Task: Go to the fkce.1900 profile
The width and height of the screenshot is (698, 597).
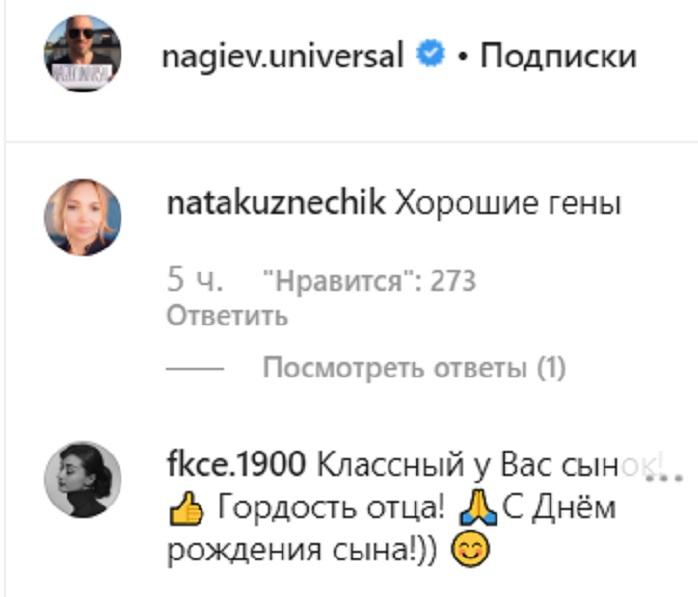Action: [x=235, y=464]
